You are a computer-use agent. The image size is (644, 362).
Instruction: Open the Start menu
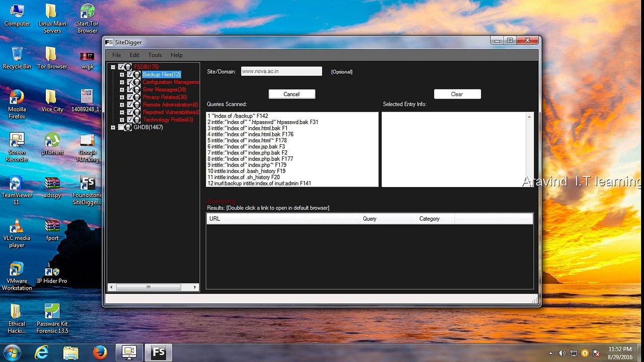point(12,352)
